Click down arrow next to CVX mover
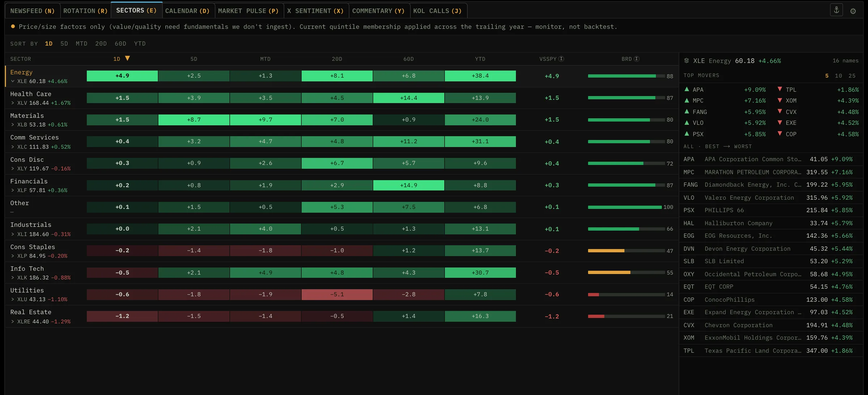The image size is (868, 395). pyautogui.click(x=780, y=111)
